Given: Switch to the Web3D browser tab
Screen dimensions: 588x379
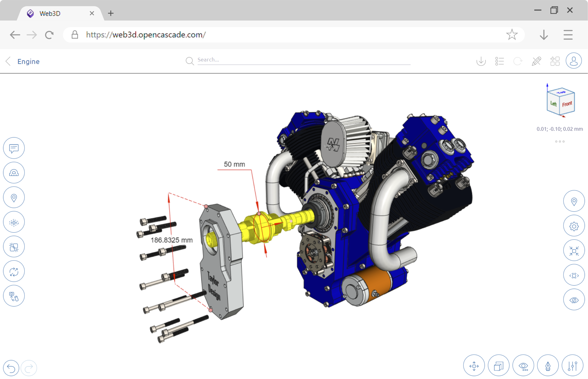Looking at the screenshot, I should point(50,13).
